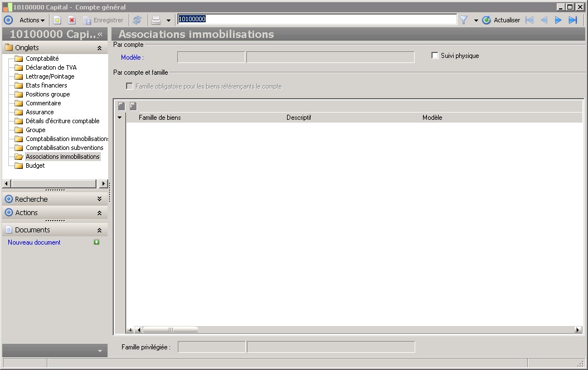Go to last record arrow

(x=572, y=20)
